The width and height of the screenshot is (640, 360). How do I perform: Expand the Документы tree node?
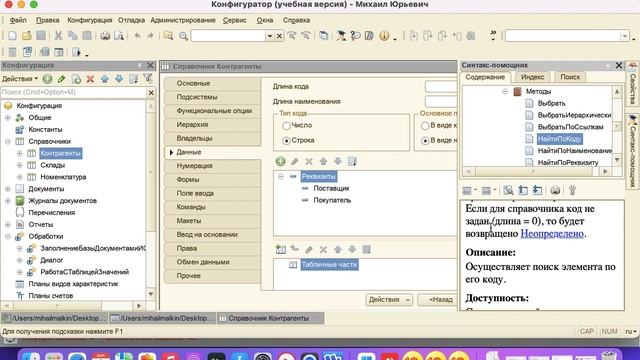point(8,189)
